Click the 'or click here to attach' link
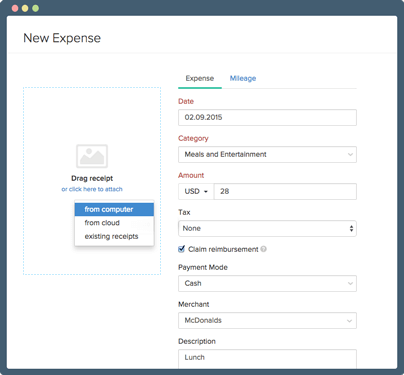The width and height of the screenshot is (404, 375). [x=92, y=189]
